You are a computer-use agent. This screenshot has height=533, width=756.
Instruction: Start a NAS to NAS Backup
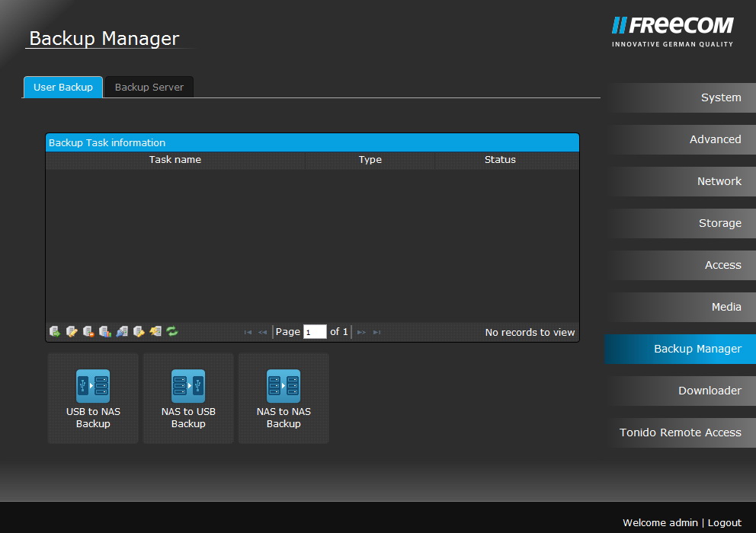coord(283,397)
